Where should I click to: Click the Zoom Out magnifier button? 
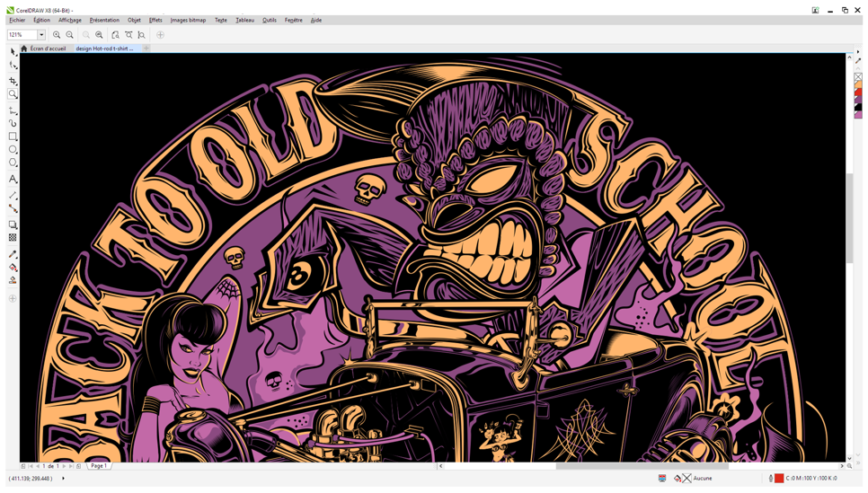pos(69,35)
